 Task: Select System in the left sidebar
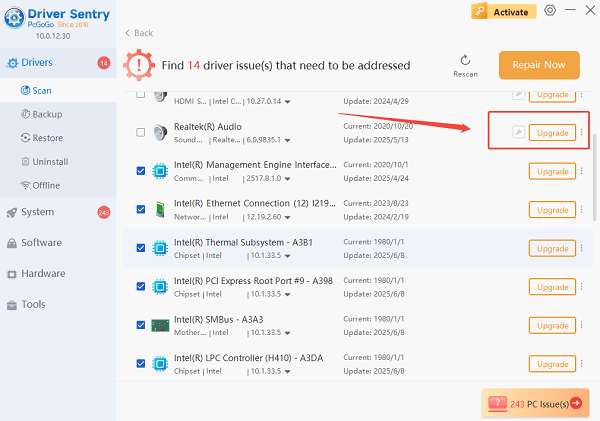38,212
